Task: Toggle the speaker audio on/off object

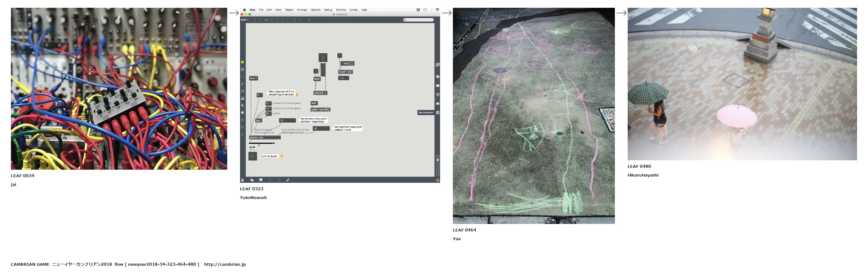Action: tap(253, 156)
